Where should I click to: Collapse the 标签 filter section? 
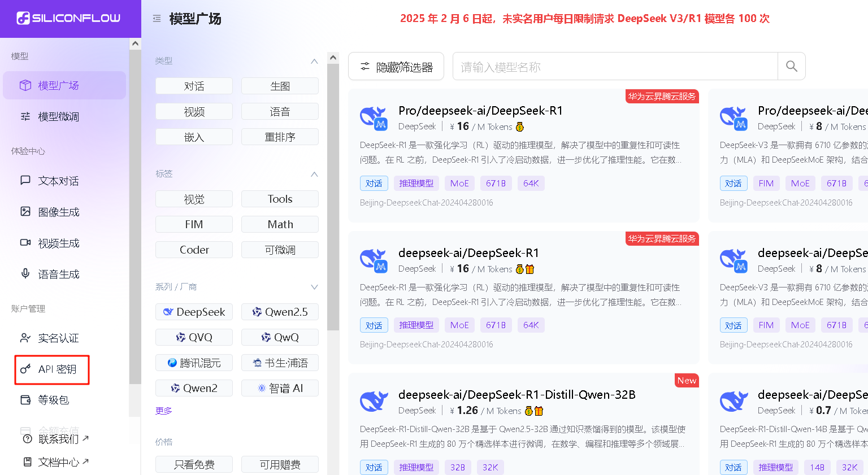click(314, 174)
